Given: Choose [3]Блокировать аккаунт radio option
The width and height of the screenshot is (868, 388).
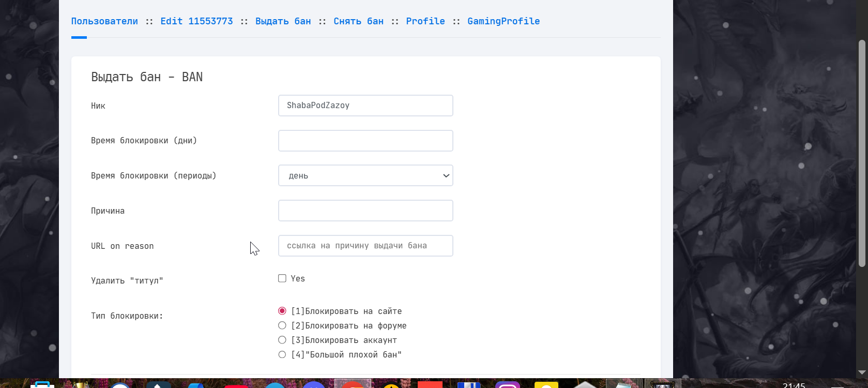Looking at the screenshot, I should (x=282, y=340).
